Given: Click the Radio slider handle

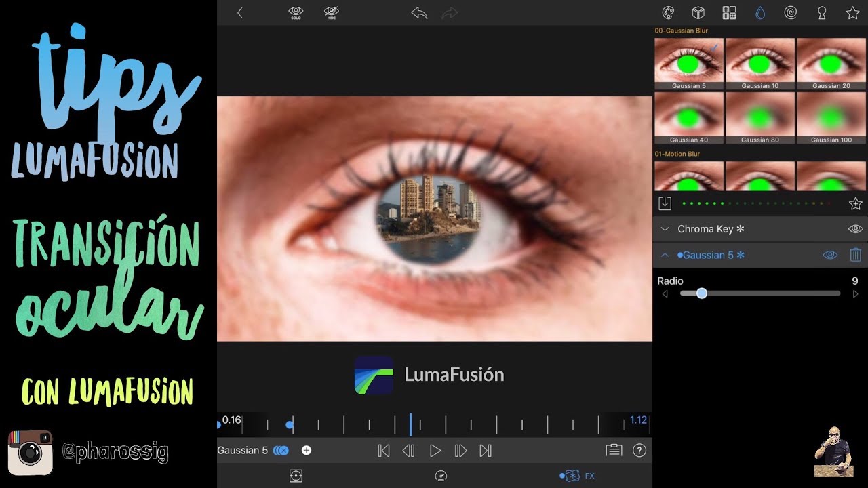Looking at the screenshot, I should tap(702, 293).
